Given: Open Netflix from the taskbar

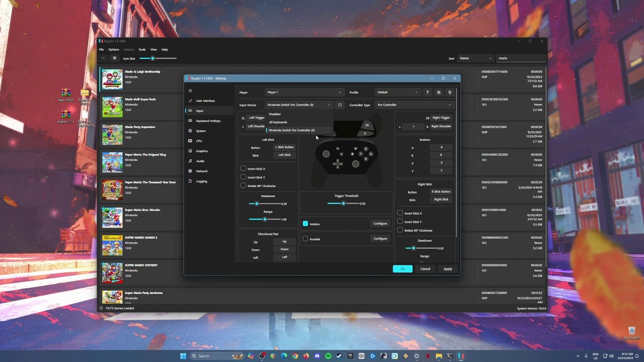Looking at the screenshot, I should [428, 356].
